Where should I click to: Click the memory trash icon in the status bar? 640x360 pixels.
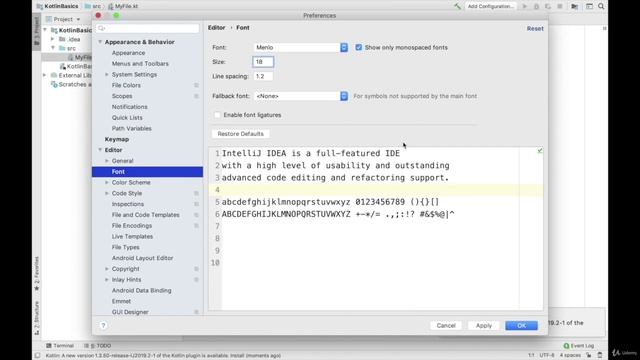(600, 355)
